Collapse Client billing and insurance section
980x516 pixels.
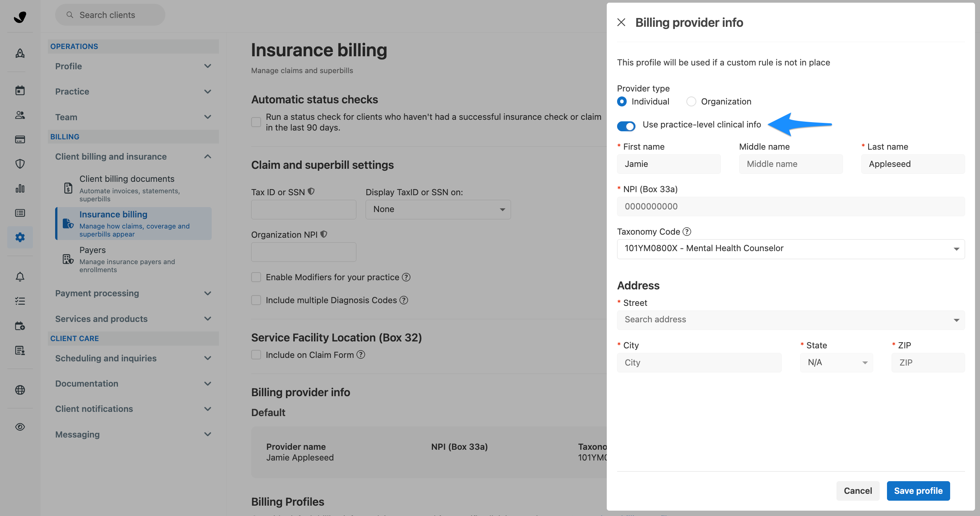133,157
